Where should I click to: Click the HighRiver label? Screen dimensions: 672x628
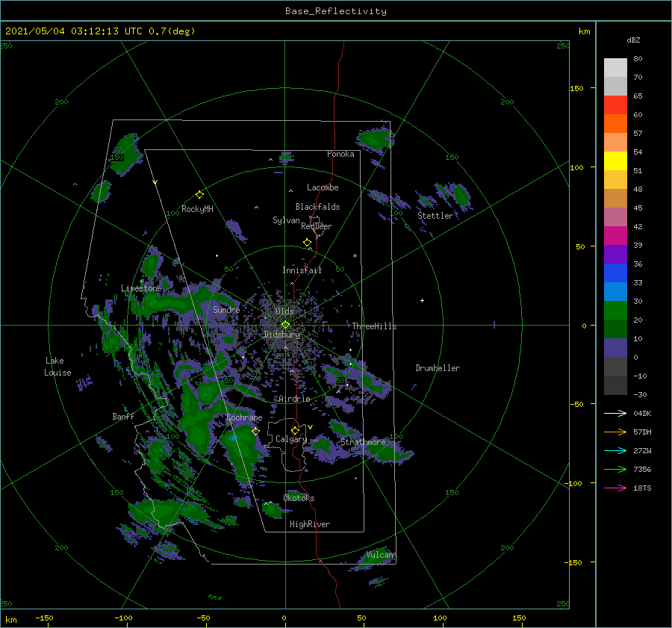[x=310, y=524]
